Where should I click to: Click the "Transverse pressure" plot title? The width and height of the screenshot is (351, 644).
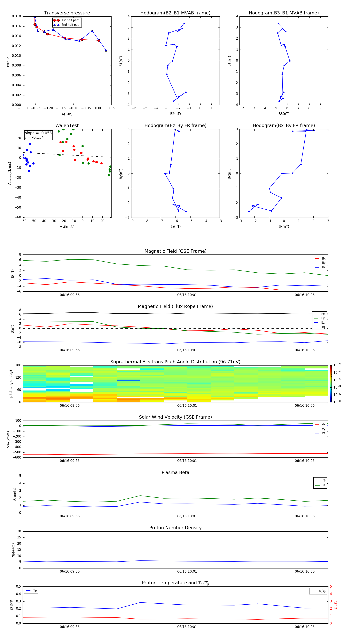coord(67,13)
